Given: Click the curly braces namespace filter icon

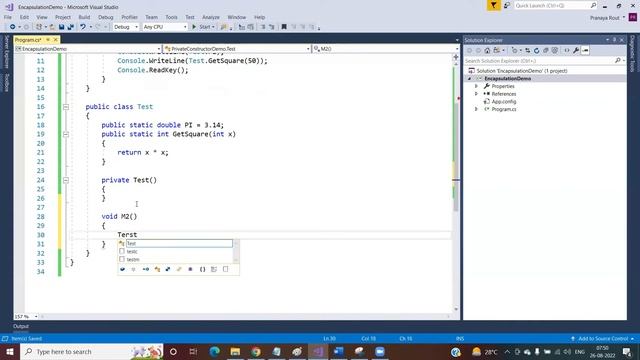Looking at the screenshot, I should (x=202, y=269).
